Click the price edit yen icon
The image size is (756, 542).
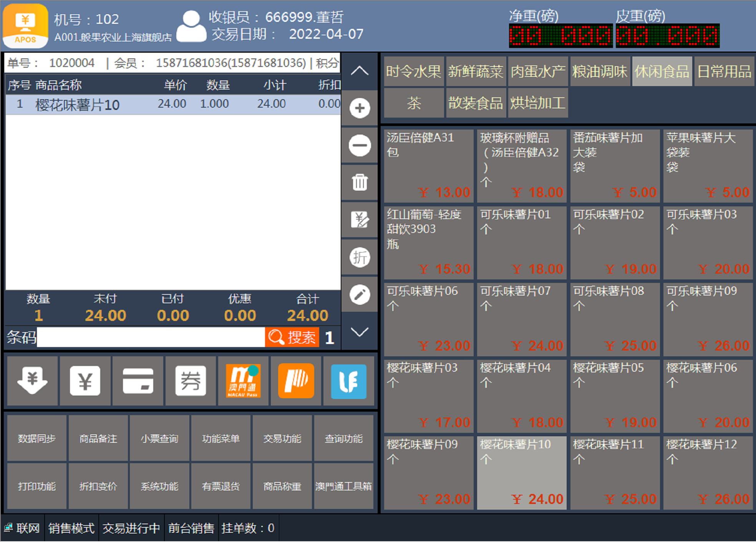[360, 219]
